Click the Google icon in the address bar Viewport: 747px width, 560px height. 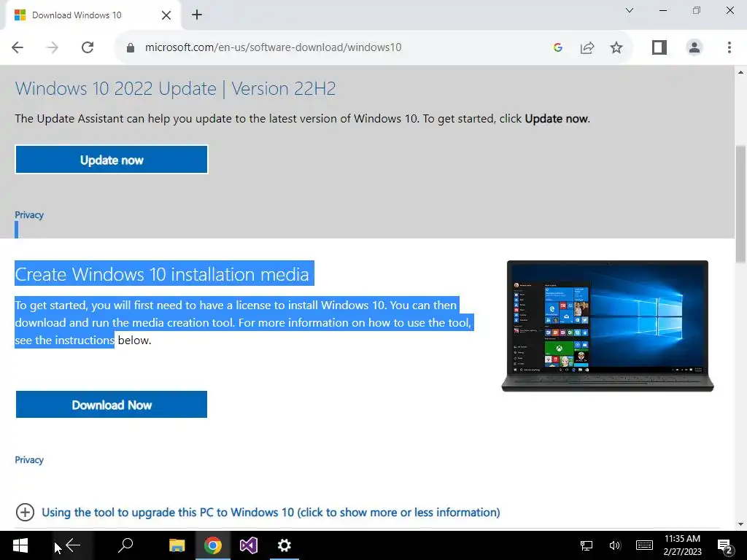click(557, 47)
